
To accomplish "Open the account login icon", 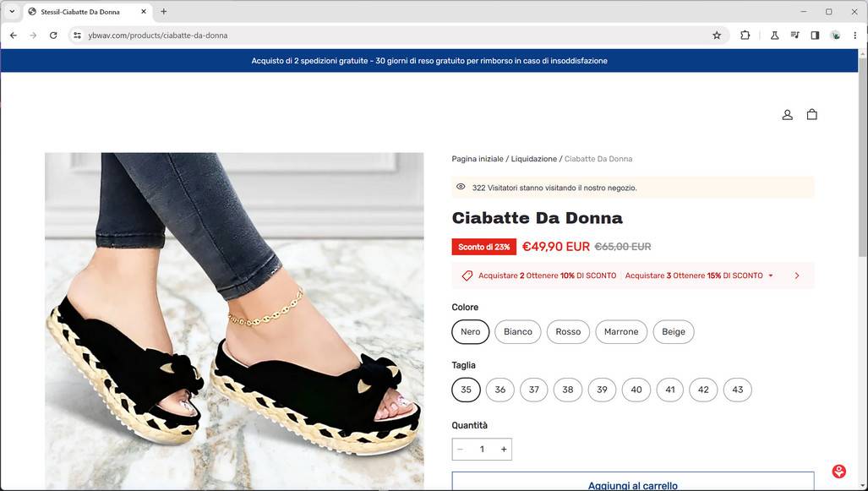I will (787, 115).
